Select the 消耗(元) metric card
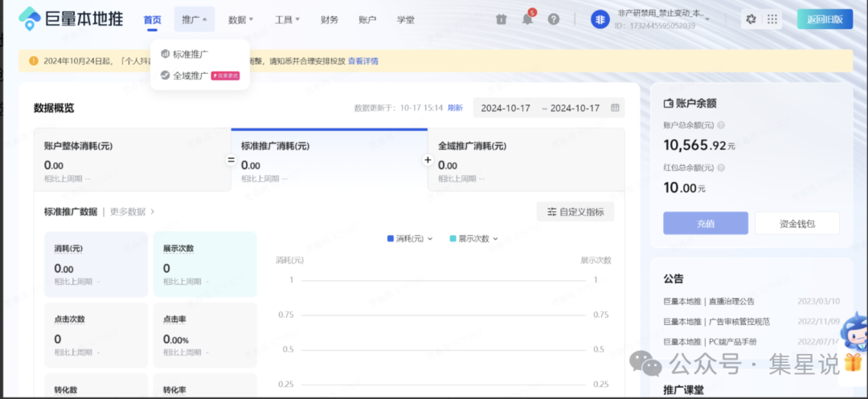 [x=96, y=264]
